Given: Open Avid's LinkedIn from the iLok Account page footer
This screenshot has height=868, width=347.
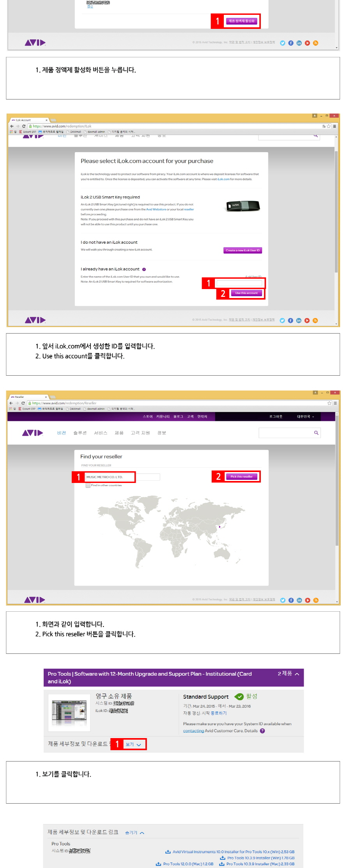Looking at the screenshot, I should tap(299, 320).
